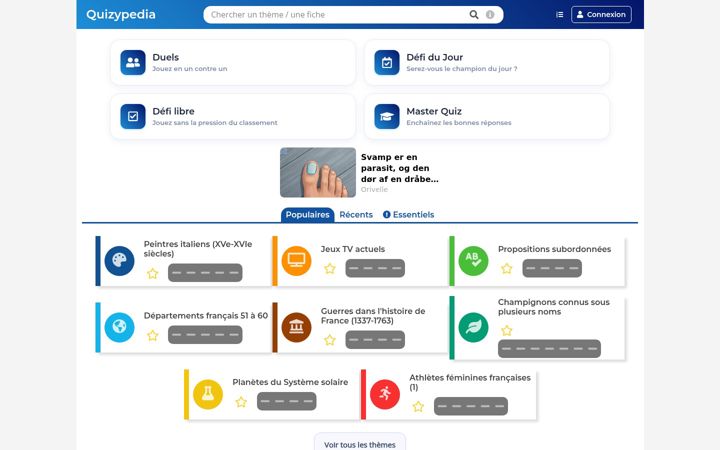The height and width of the screenshot is (450, 720).
Task: Favorite Jeux TV actuels with the star
Action: pyautogui.click(x=330, y=269)
